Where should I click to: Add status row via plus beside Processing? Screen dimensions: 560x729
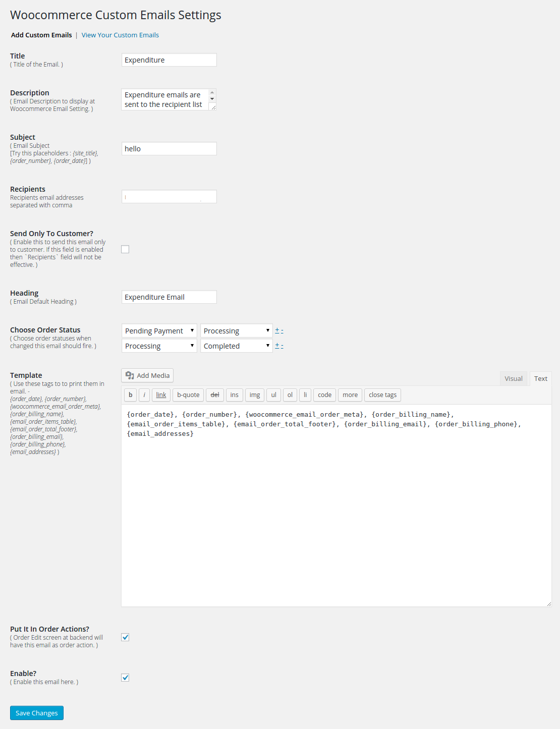pos(277,330)
